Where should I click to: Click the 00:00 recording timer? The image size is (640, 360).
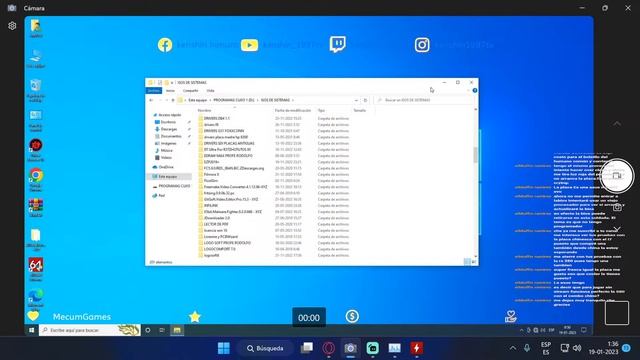point(309,318)
